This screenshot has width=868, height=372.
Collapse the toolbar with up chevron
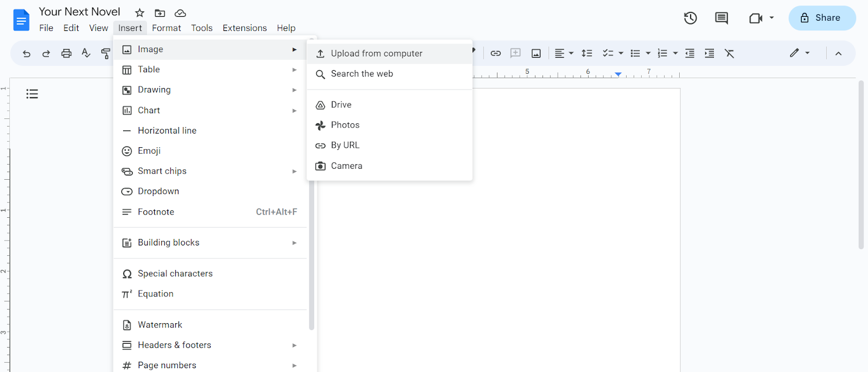(x=838, y=53)
